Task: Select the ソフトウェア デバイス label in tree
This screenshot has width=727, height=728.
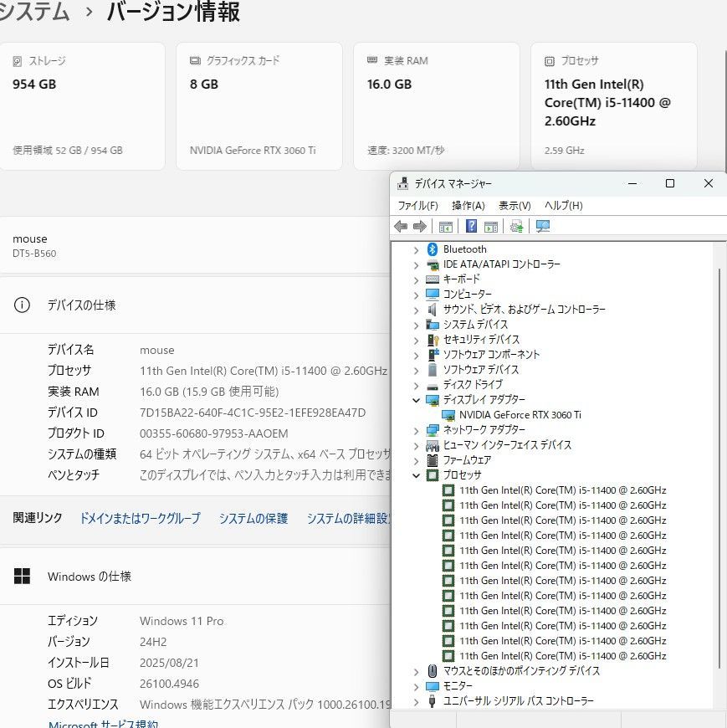Action: [480, 370]
